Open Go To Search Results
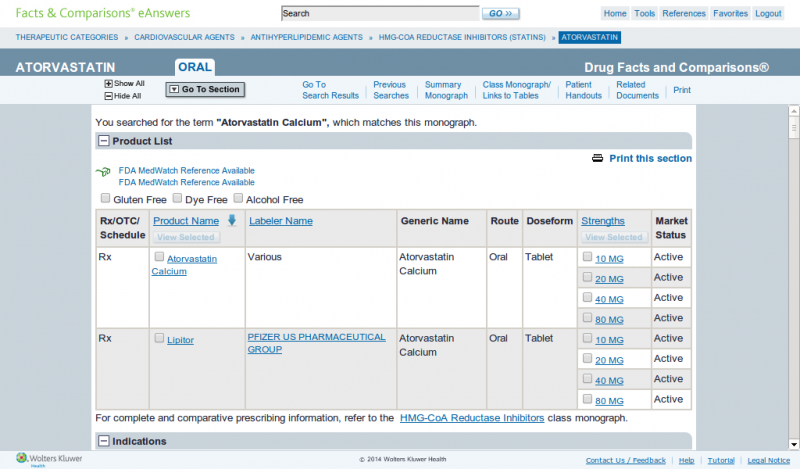Image resolution: width=800 pixels, height=469 pixels. point(330,90)
